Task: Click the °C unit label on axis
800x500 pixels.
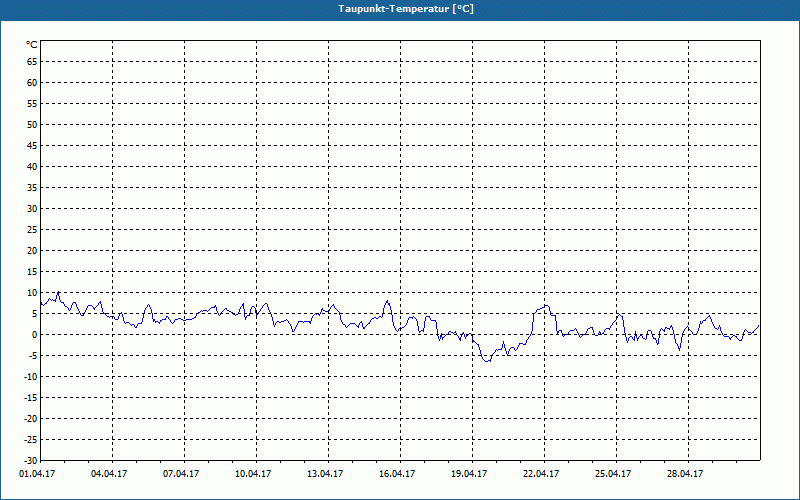Action: click(32, 45)
